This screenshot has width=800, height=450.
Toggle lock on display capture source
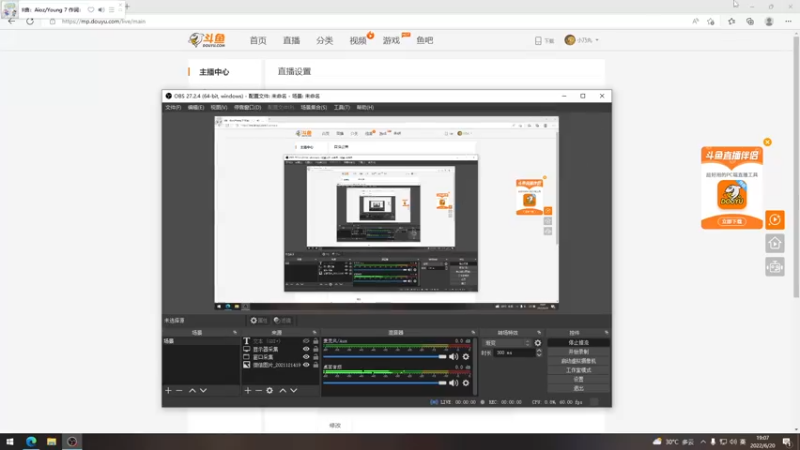[x=315, y=349]
